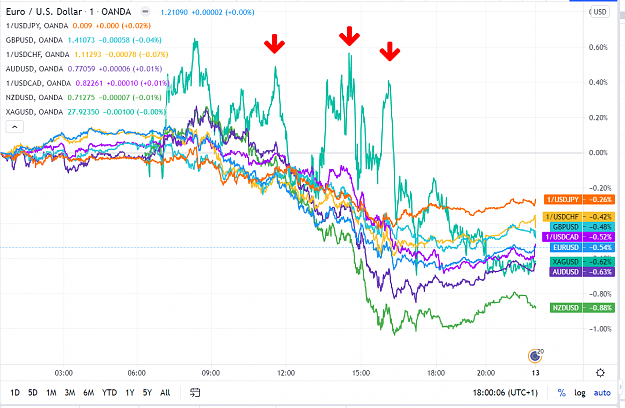Select the 1Y time range

pyautogui.click(x=130, y=393)
